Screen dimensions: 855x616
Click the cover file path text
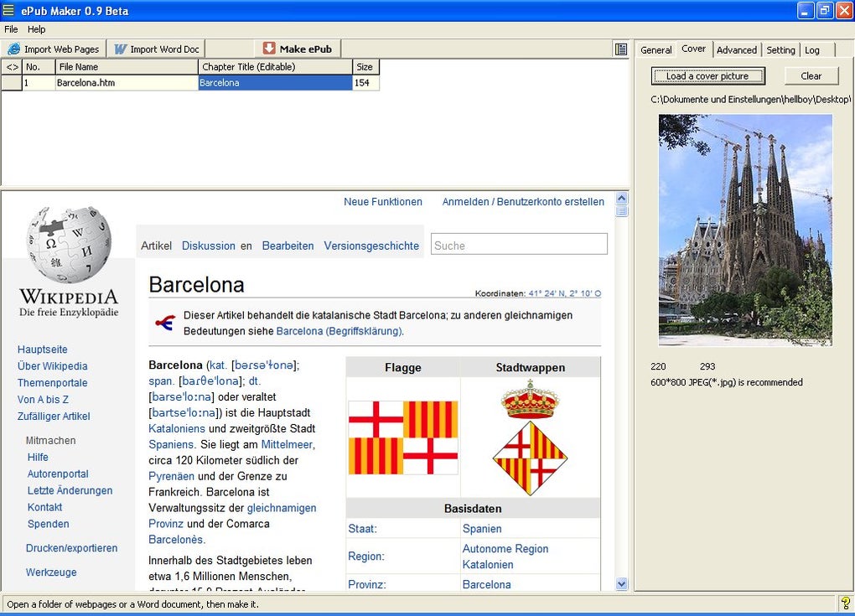pyautogui.click(x=751, y=99)
